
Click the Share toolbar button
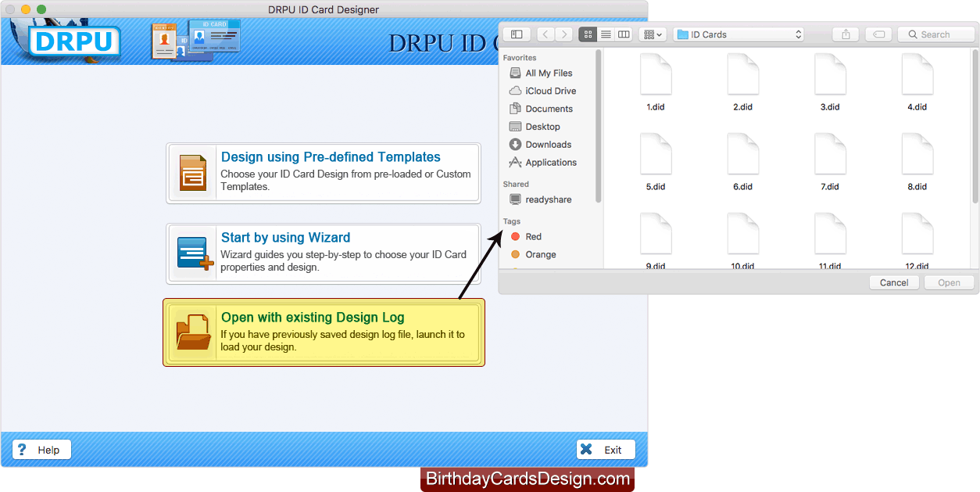[x=846, y=34]
